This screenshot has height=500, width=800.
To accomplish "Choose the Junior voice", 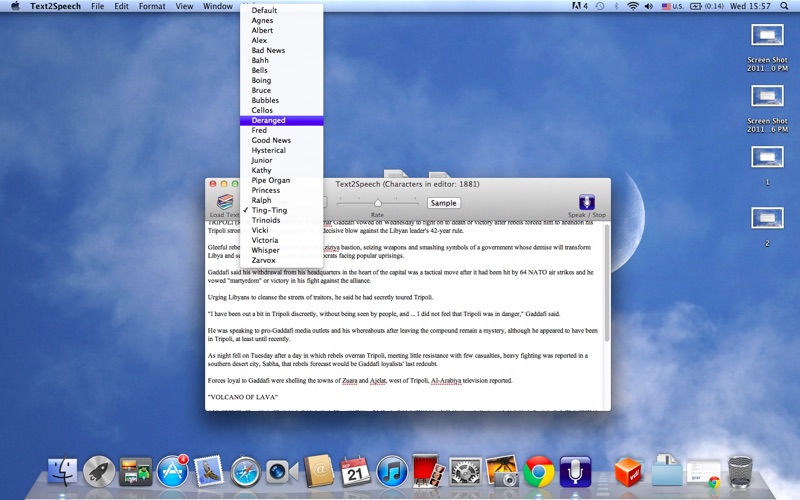I will click(x=282, y=160).
